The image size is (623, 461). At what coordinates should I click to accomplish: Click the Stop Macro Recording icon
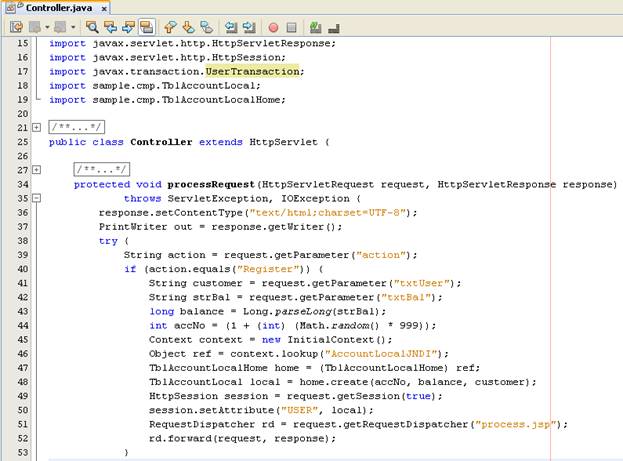291,27
